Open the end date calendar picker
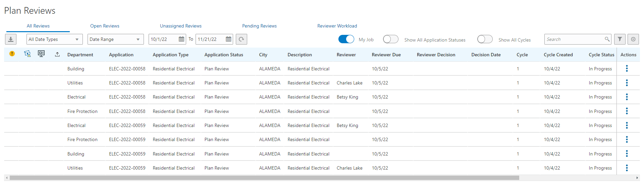 coord(228,39)
